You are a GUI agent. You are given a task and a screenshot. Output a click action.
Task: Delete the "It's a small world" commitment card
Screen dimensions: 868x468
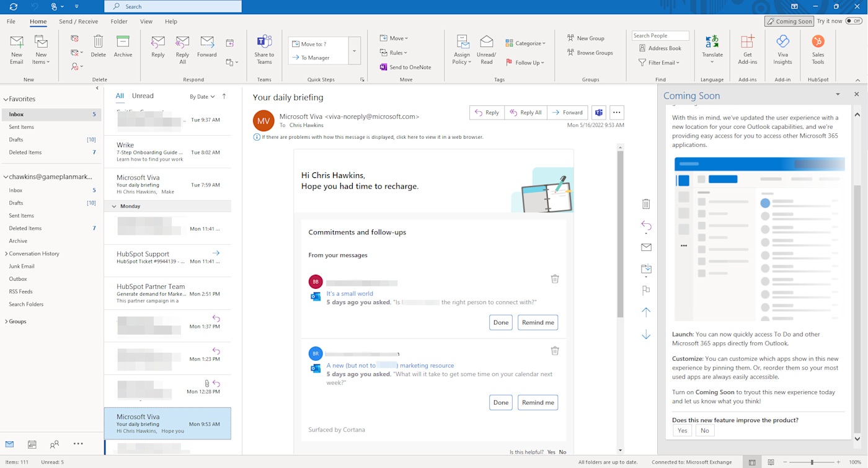point(555,279)
